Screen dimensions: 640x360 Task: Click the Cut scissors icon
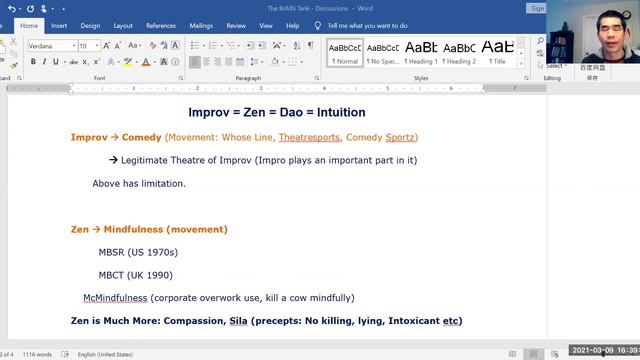click(x=13, y=41)
